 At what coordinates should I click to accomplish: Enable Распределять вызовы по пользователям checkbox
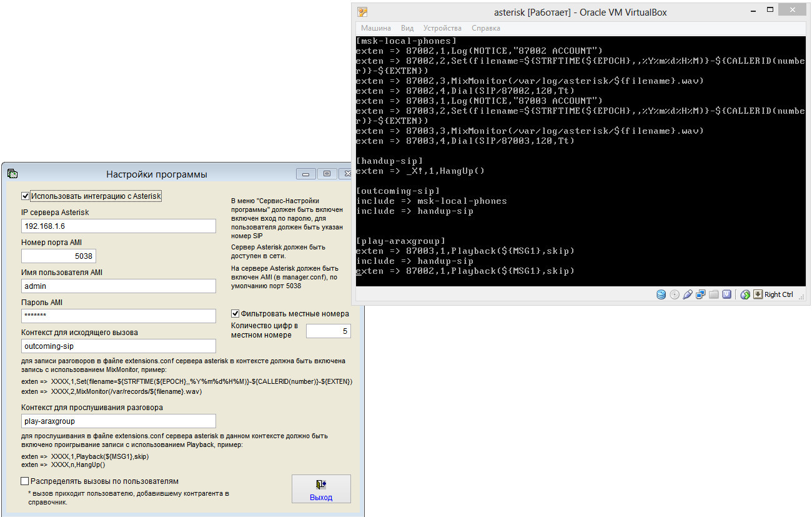(25, 481)
